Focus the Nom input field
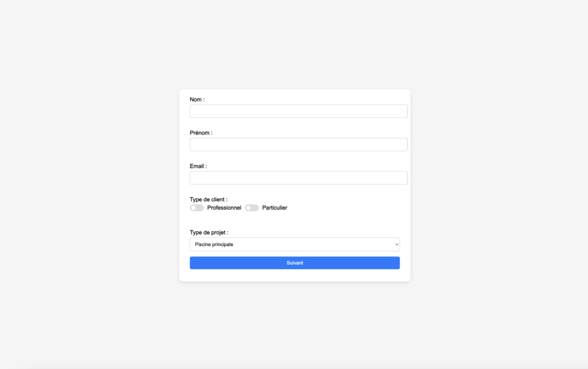 click(299, 111)
